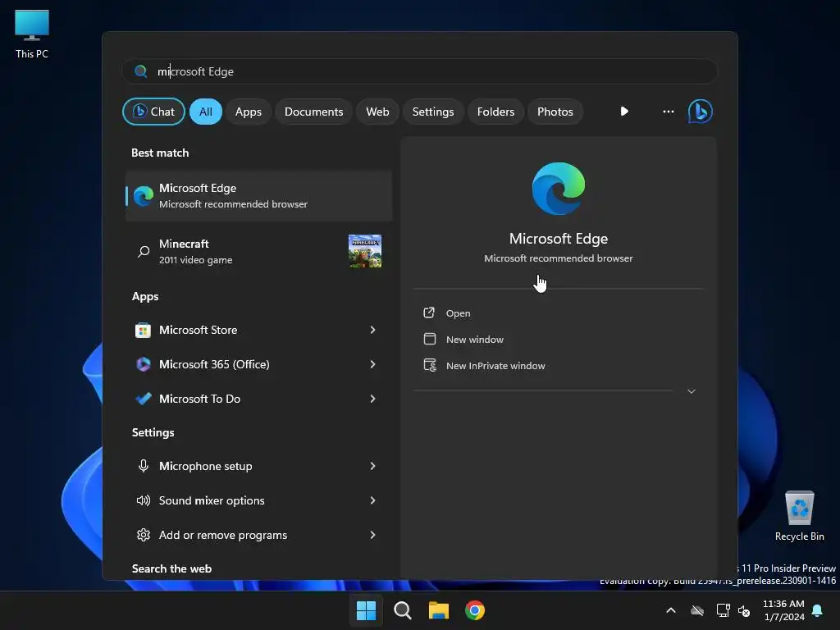
Task: Switch to the Chat filter
Action: click(153, 112)
